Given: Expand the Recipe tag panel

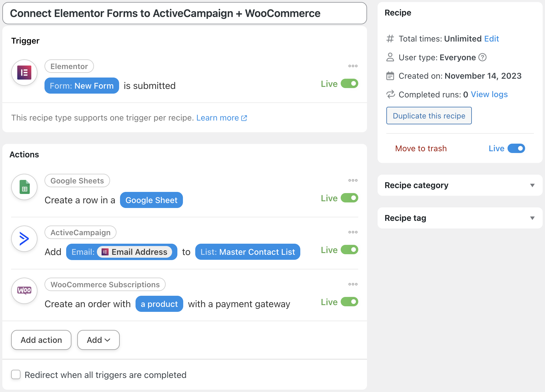Looking at the screenshot, I should click(x=460, y=218).
